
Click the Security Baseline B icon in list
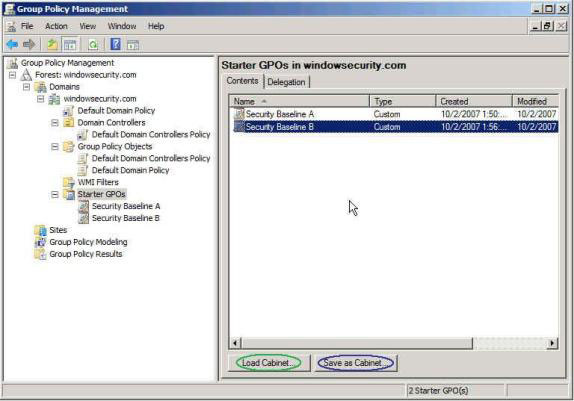(x=239, y=127)
